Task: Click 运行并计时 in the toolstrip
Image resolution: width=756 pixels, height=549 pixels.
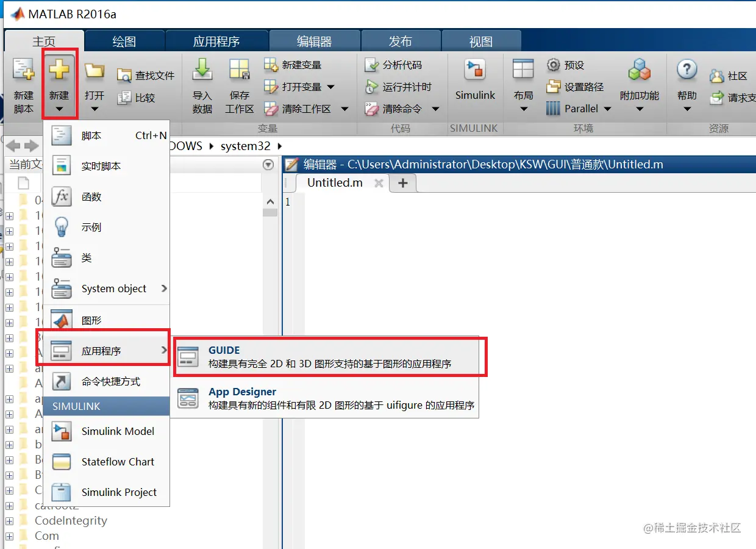Action: coord(398,87)
